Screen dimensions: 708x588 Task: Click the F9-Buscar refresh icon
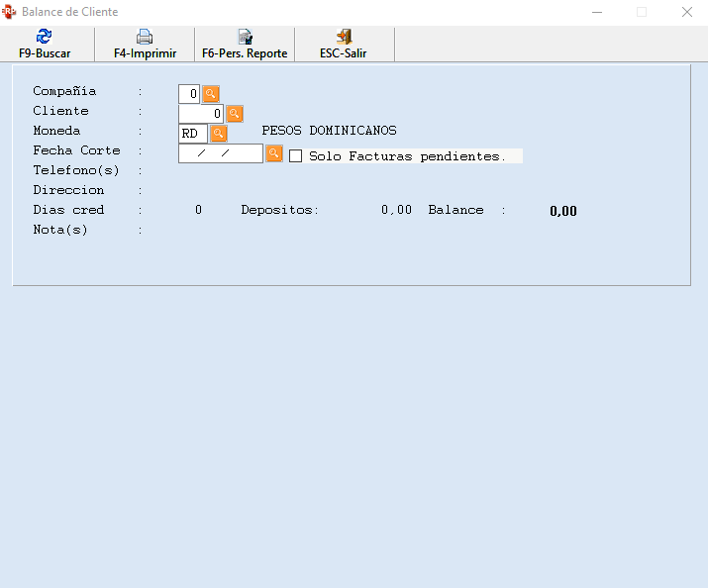(x=45, y=38)
